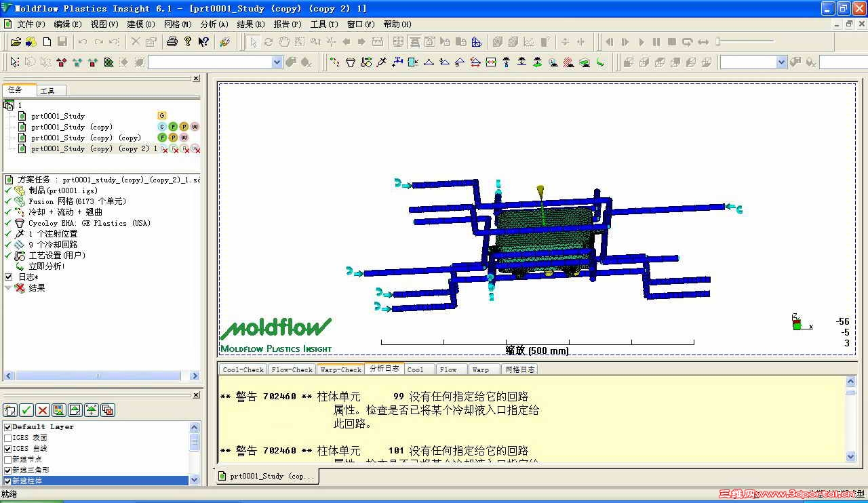
Task: Click the set injection location icon
Action: (x=382, y=62)
